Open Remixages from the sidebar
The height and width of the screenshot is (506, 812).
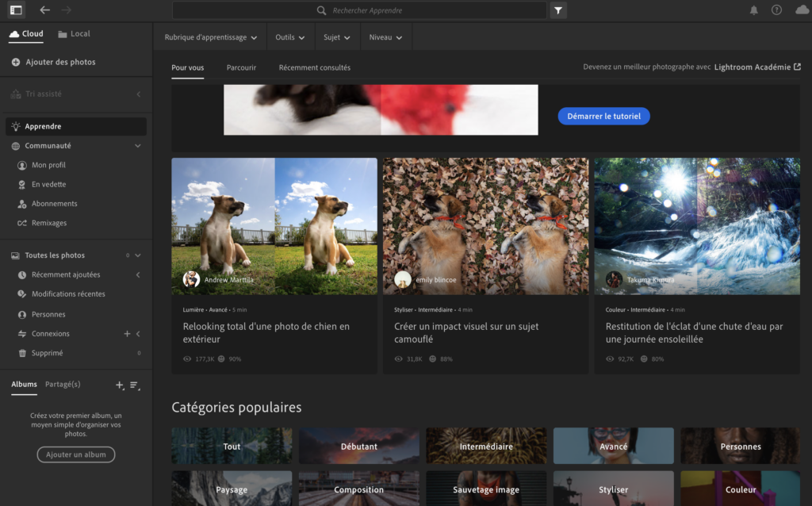(x=48, y=223)
